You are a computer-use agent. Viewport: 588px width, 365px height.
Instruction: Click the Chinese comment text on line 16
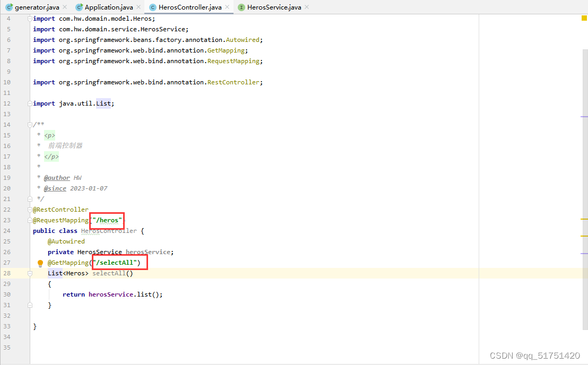click(65, 145)
